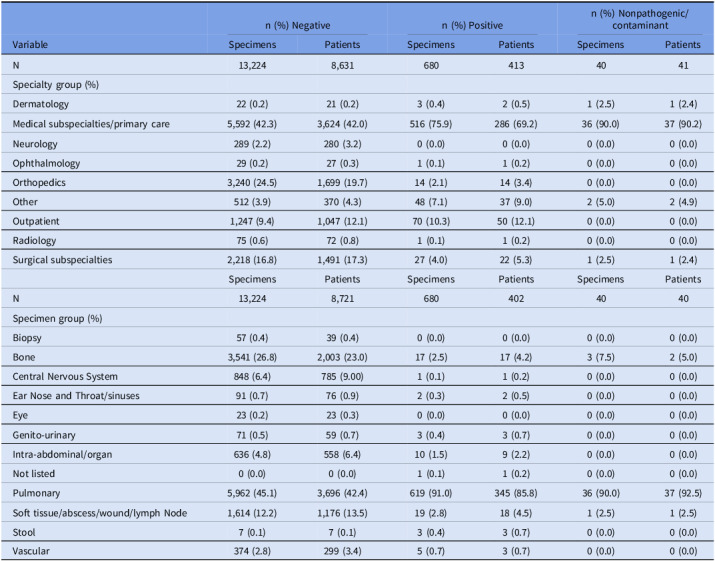Screen dimensions: 715x561
Task: Click the Dermatology row label
Action: pyautogui.click(x=41, y=104)
